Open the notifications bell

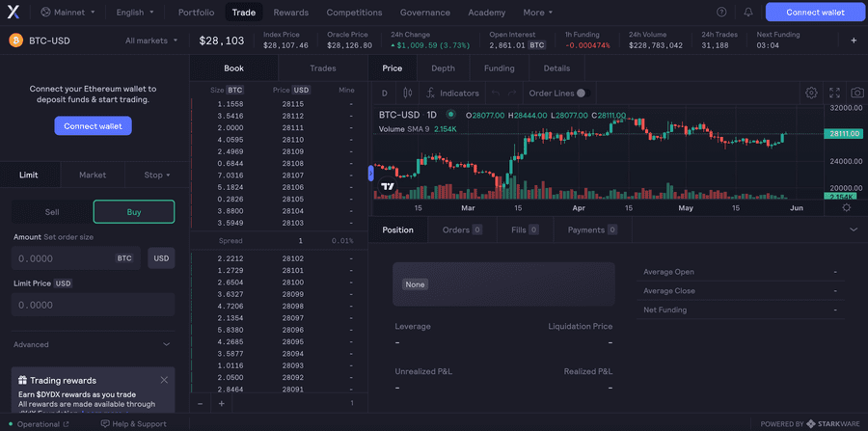pyautogui.click(x=748, y=13)
